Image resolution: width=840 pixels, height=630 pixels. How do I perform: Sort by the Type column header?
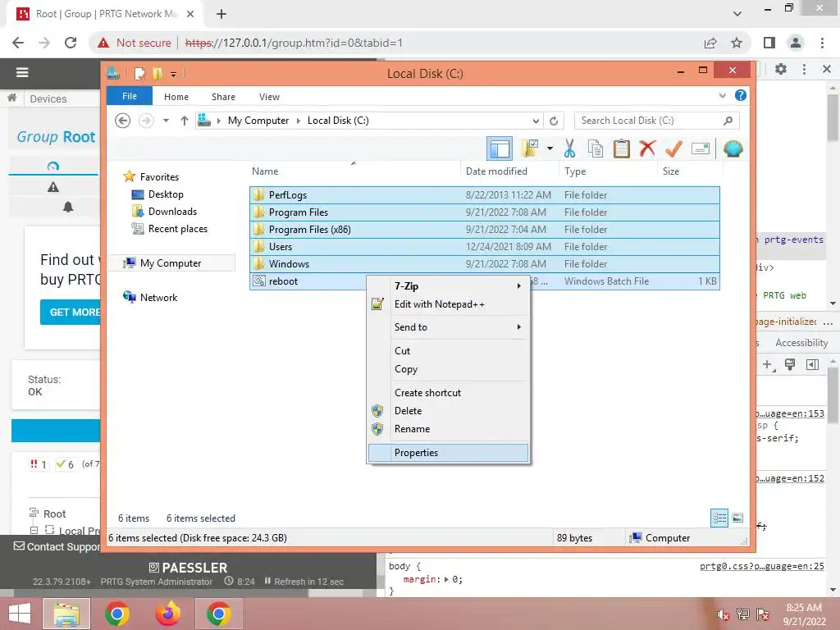point(608,171)
